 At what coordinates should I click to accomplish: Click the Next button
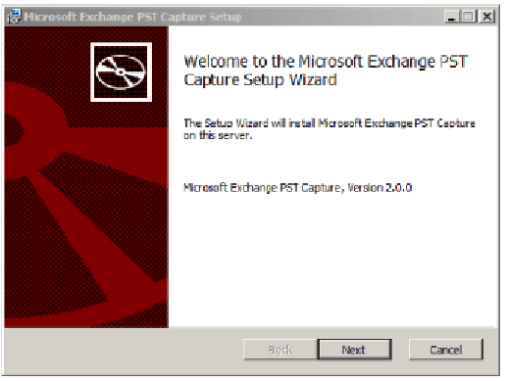[354, 349]
